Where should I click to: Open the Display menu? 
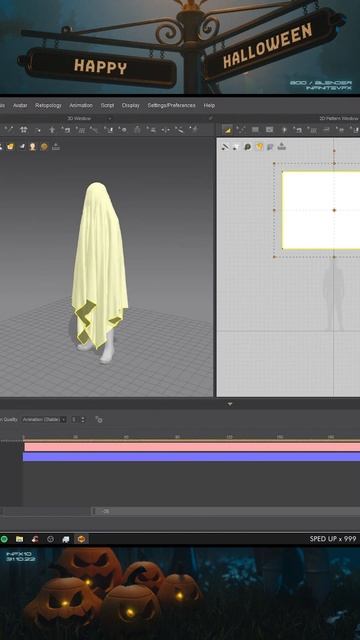[131, 105]
